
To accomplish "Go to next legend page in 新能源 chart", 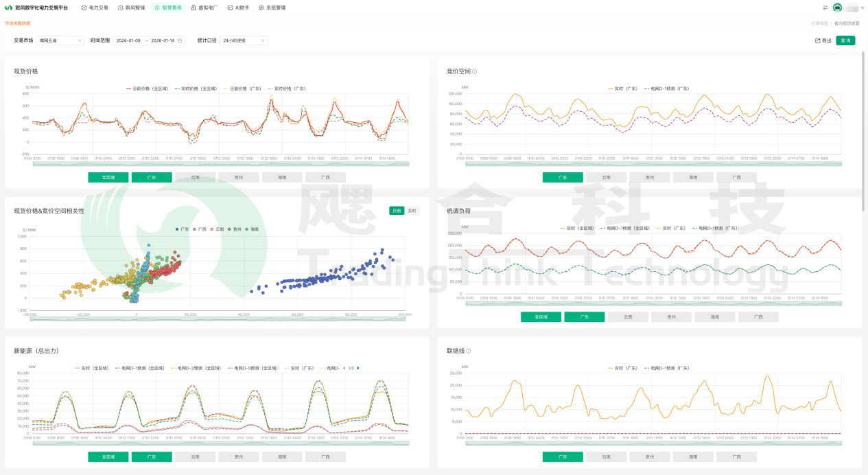I will pyautogui.click(x=358, y=368).
